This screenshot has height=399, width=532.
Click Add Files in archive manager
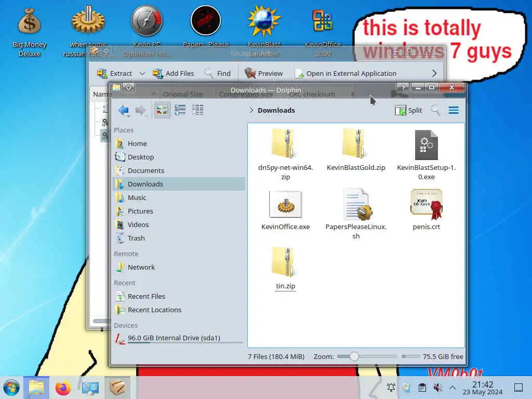tap(173, 73)
